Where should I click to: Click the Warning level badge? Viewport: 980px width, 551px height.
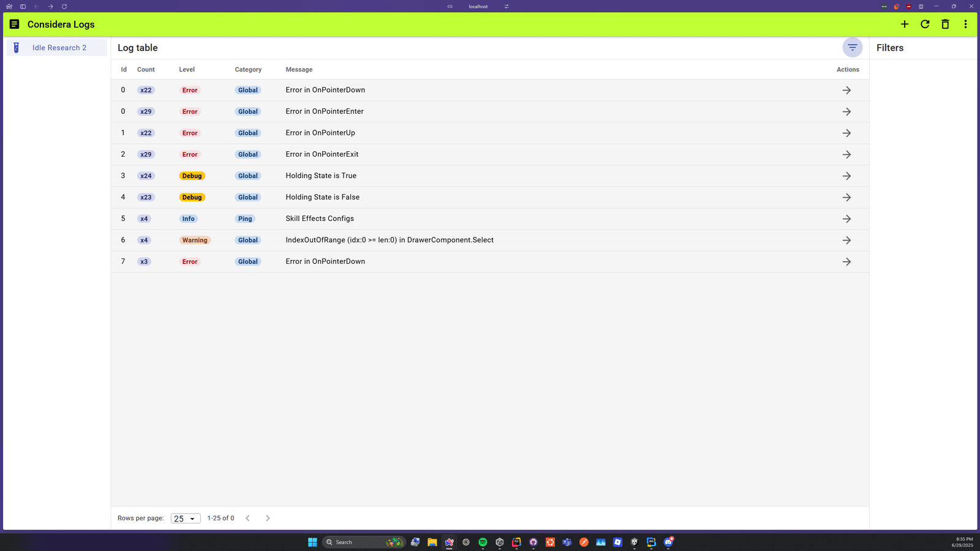195,240
